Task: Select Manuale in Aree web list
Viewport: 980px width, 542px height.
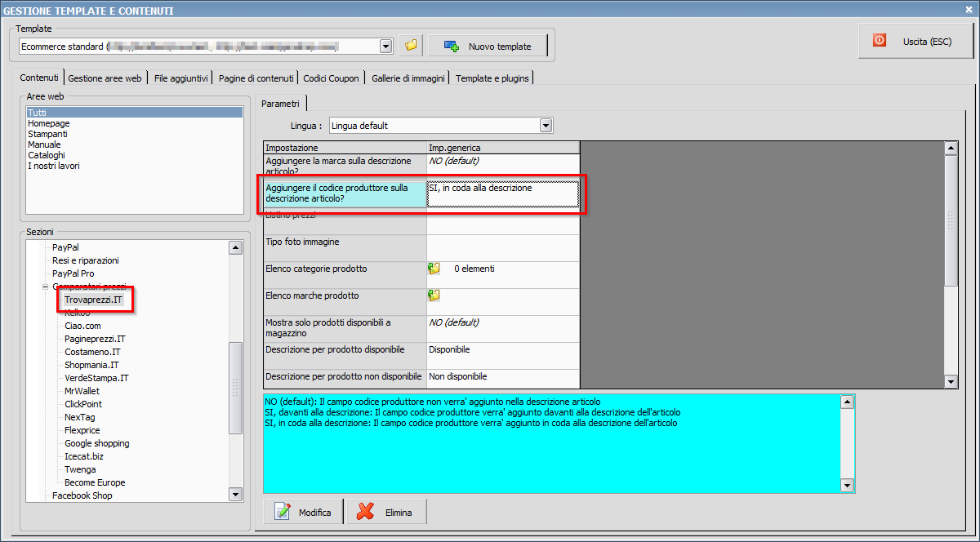Action: point(44,144)
